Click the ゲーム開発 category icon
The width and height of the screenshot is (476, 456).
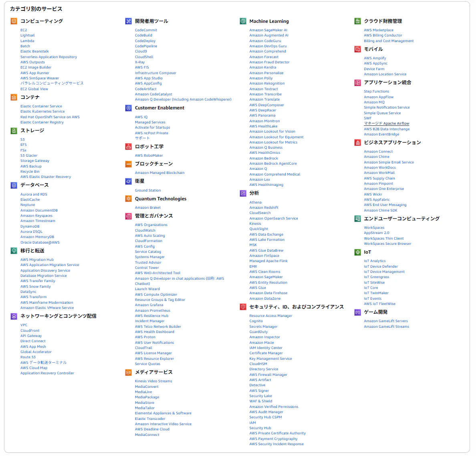click(x=358, y=312)
